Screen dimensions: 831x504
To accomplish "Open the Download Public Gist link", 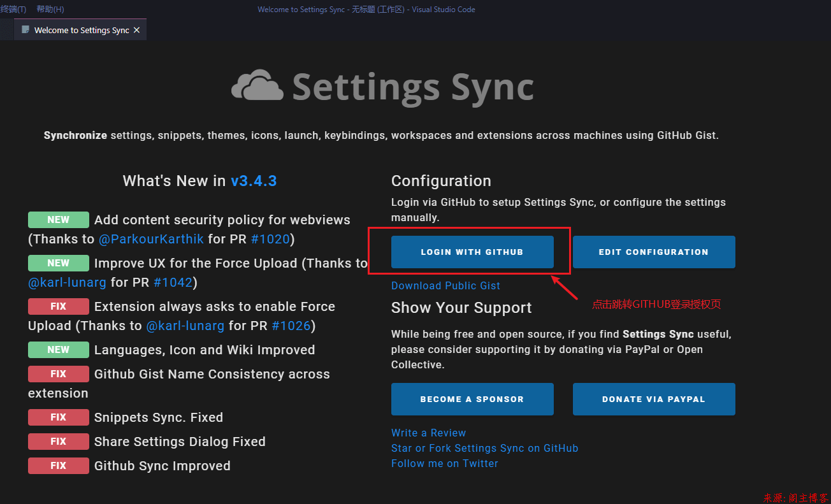I will 445,285.
